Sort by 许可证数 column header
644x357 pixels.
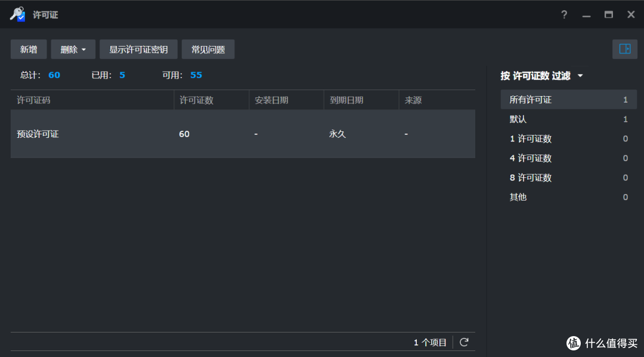click(212, 100)
